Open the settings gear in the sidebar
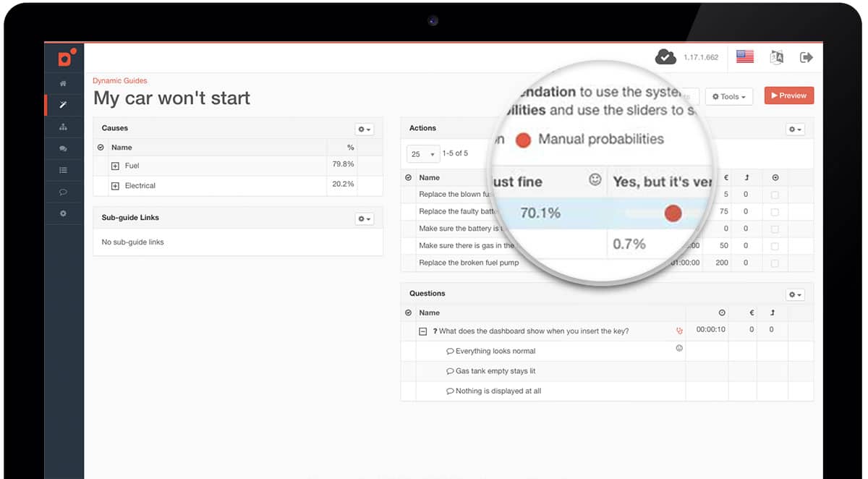Screen dimensions: 868x479 (x=63, y=214)
